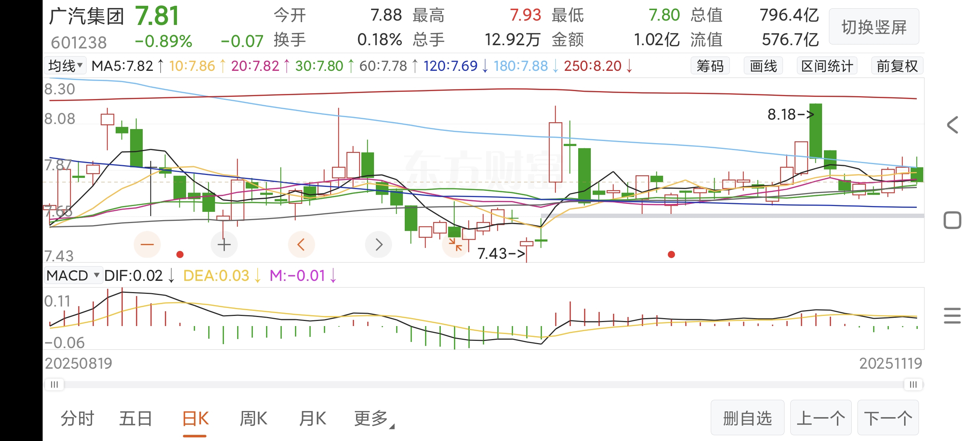Open 区间统计 range statistics
This screenshot has height=441, width=980.
[x=827, y=66]
